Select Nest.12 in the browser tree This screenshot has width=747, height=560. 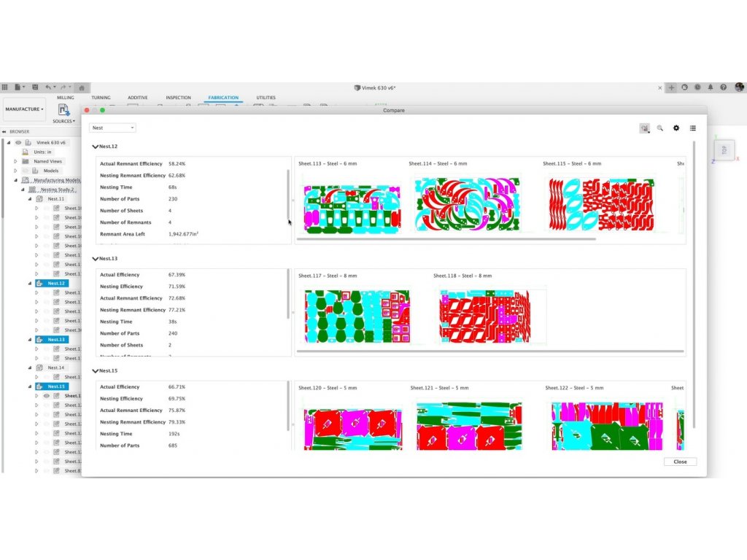(x=52, y=284)
